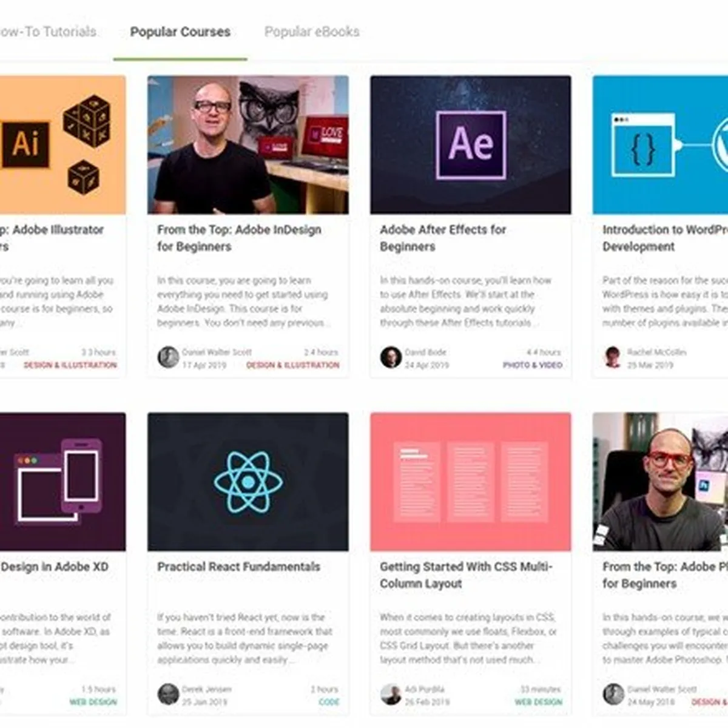Click the 2.4 hours duration on InDesign card

321,352
